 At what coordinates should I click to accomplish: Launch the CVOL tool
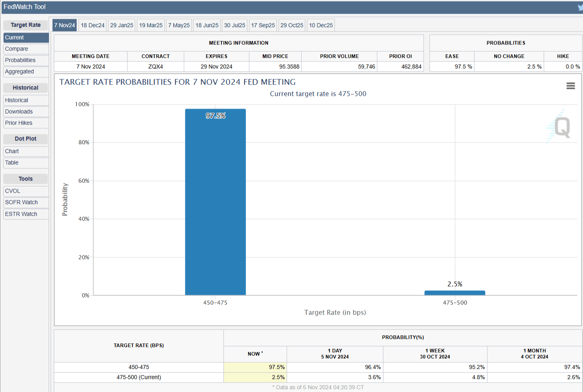coord(13,191)
